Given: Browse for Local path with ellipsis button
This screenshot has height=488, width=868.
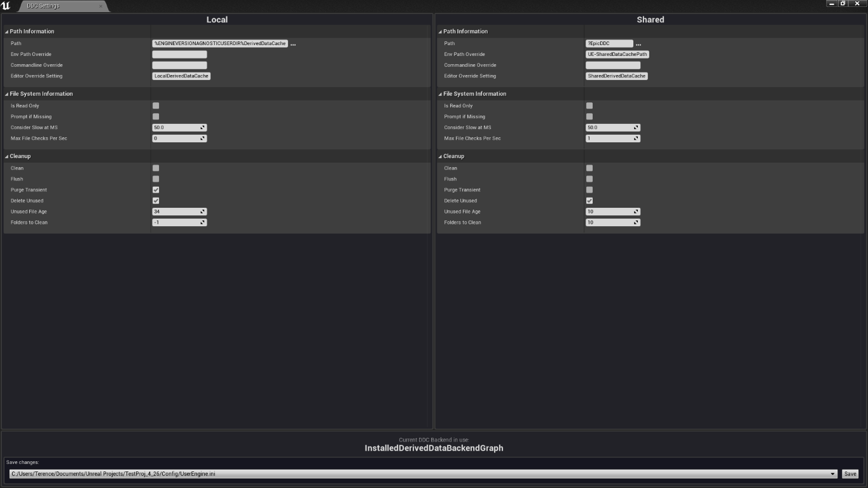Looking at the screenshot, I should point(293,44).
